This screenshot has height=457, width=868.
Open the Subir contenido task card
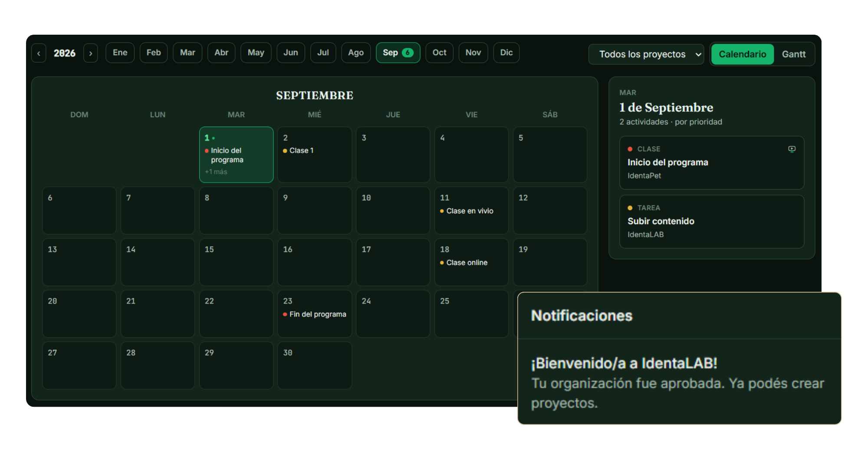pyautogui.click(x=712, y=222)
